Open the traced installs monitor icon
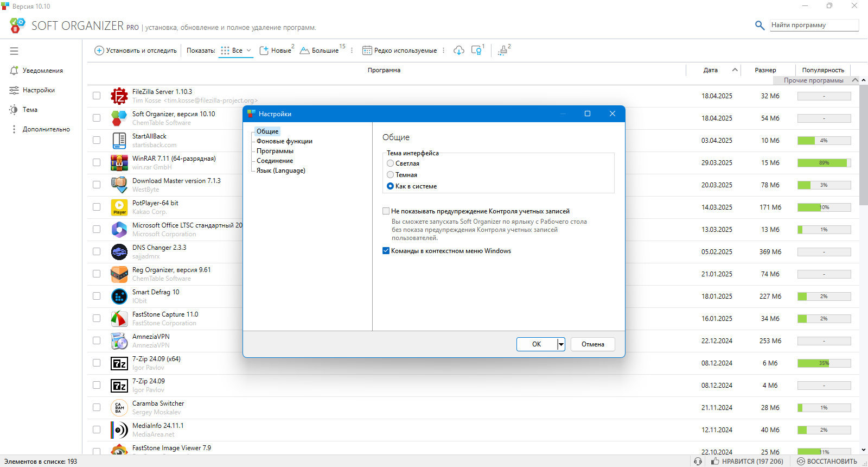Image resolution: width=868 pixels, height=467 pixels. [476, 51]
